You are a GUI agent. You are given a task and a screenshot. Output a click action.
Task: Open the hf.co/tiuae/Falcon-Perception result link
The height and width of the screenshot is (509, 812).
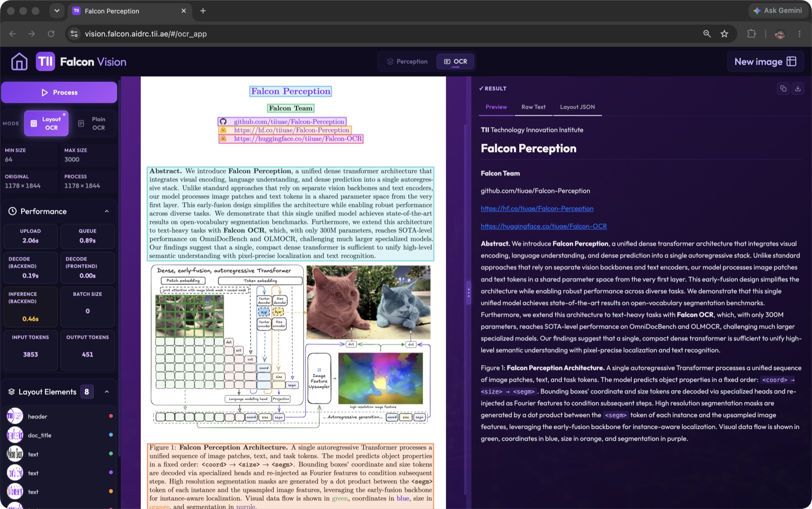pyautogui.click(x=537, y=208)
